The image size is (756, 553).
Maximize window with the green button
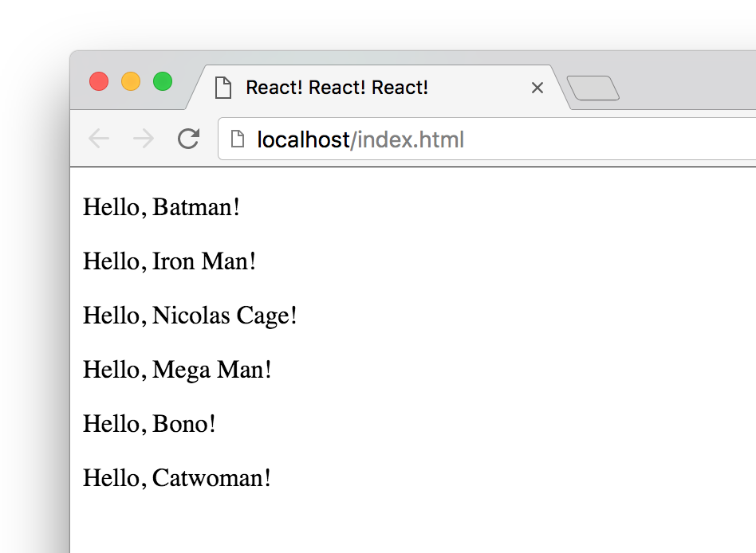163,81
